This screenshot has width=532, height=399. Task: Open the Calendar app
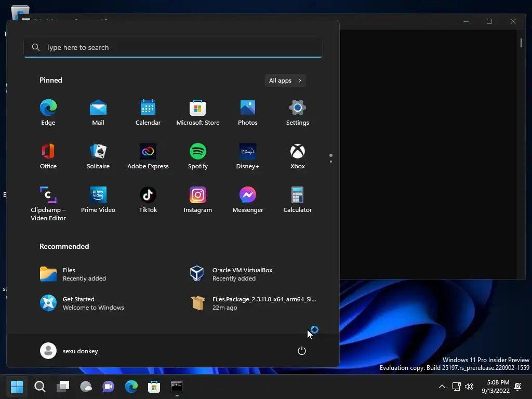click(148, 113)
